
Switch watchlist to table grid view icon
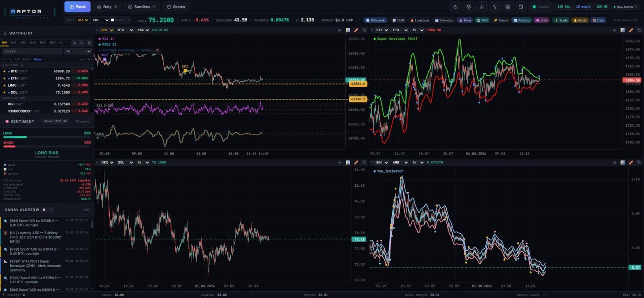(89, 43)
